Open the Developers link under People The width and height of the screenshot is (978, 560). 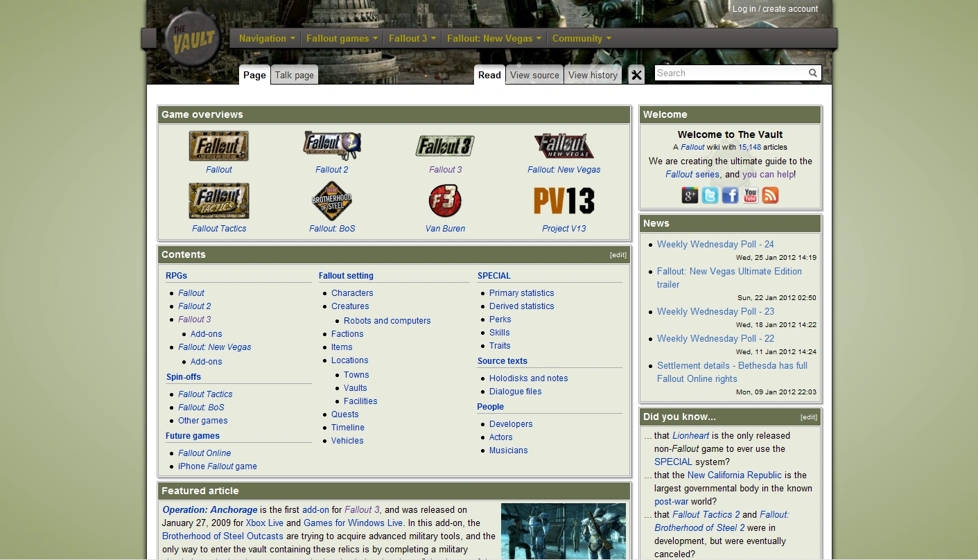[x=511, y=424]
